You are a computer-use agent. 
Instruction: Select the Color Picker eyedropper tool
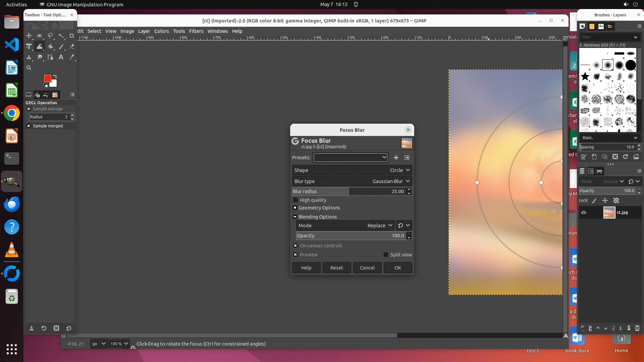[x=72, y=57]
